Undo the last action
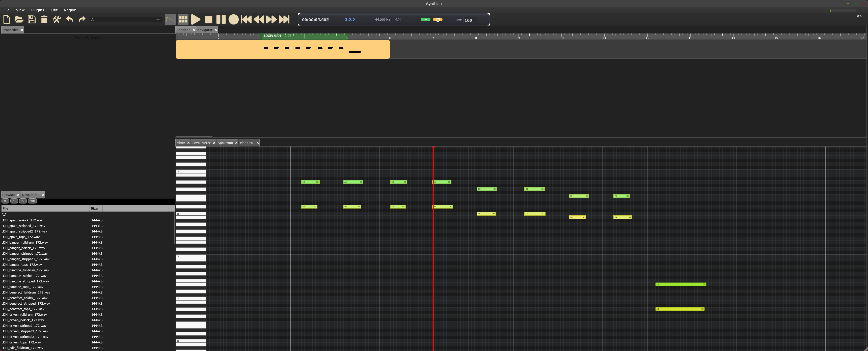Viewport: 868px width, 351px height. (69, 19)
